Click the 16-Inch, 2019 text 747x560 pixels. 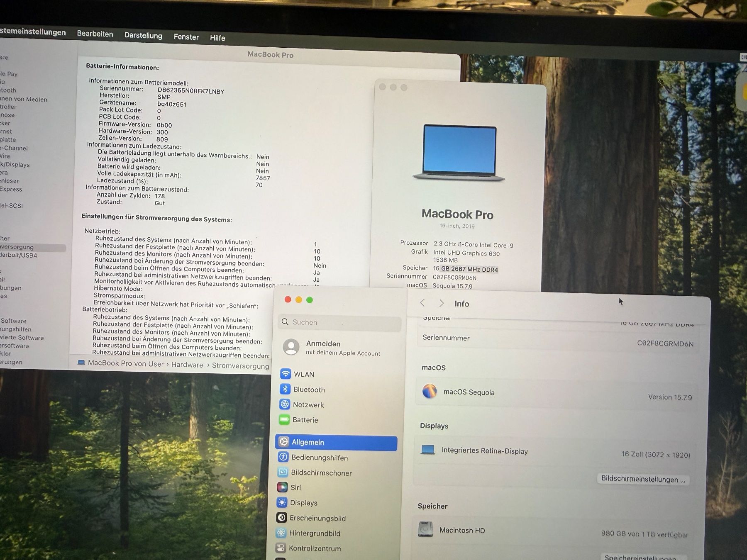coord(457,226)
